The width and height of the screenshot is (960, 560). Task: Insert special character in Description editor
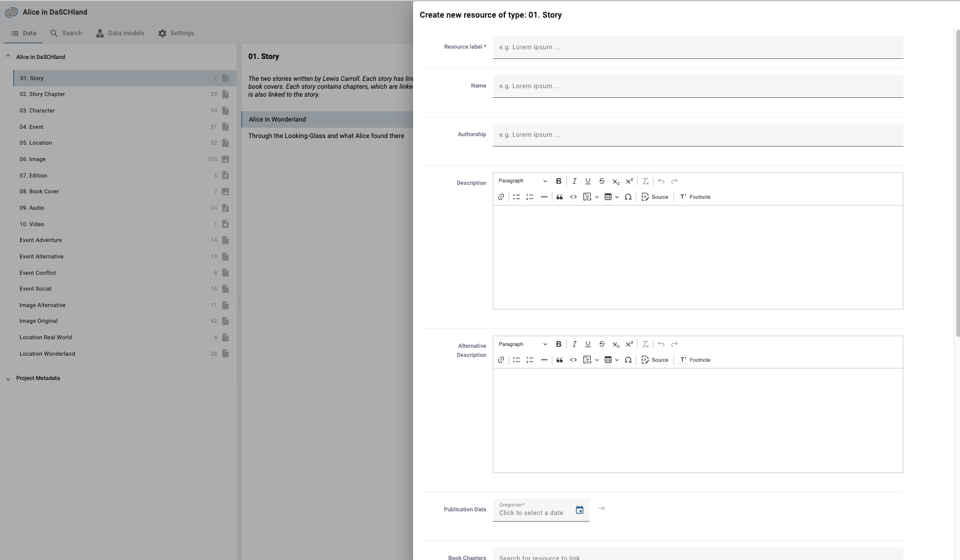coord(628,197)
